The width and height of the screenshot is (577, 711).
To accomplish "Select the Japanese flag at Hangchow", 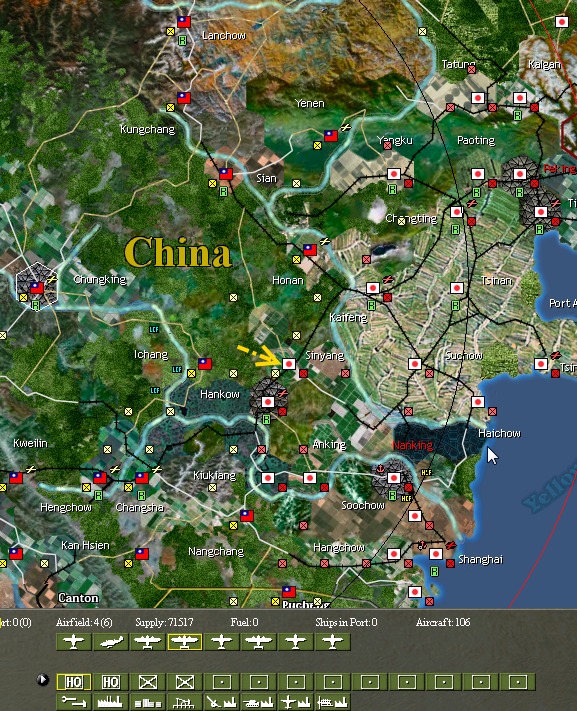I will click(394, 554).
